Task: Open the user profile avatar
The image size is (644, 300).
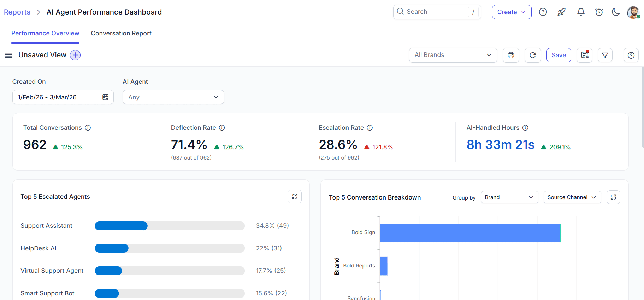Action: (633, 12)
